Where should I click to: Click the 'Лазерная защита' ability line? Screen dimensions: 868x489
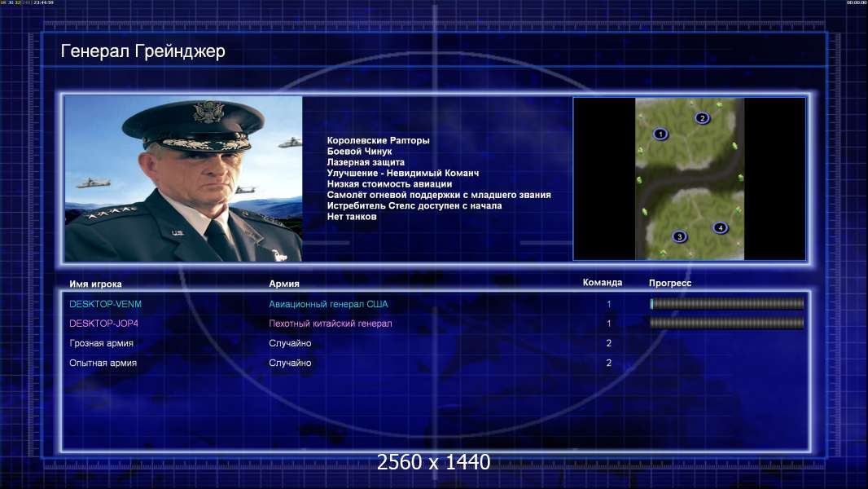tap(366, 162)
